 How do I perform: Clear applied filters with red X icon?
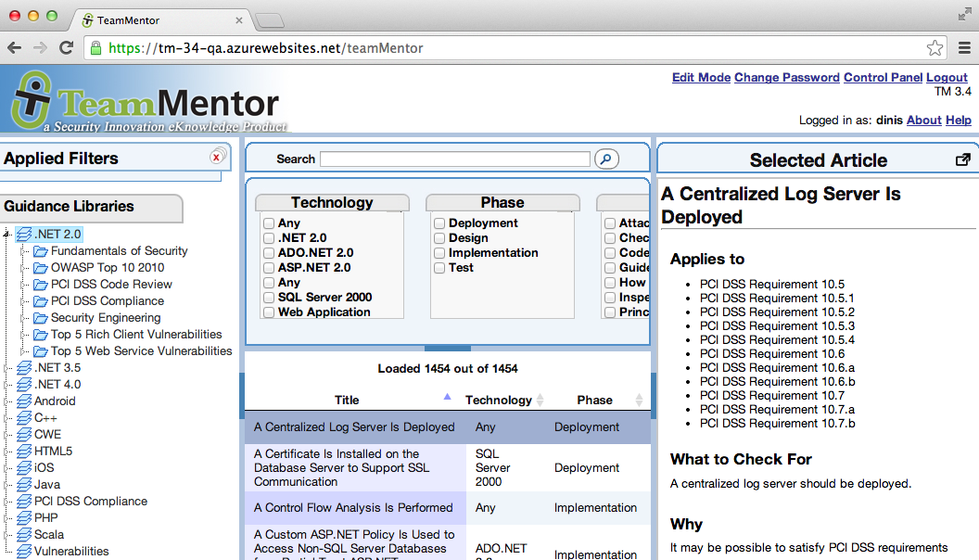(x=217, y=158)
